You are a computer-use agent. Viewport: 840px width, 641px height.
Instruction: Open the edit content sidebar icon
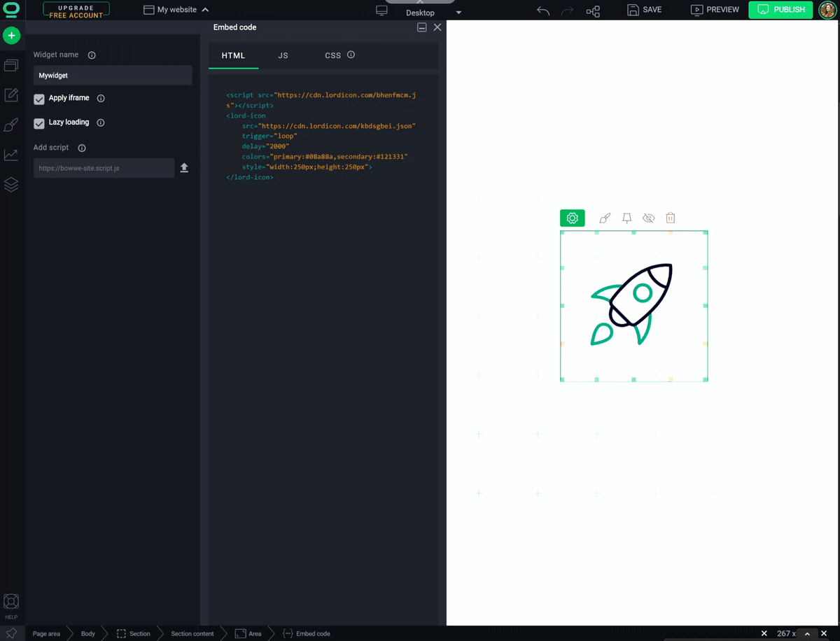pyautogui.click(x=11, y=95)
